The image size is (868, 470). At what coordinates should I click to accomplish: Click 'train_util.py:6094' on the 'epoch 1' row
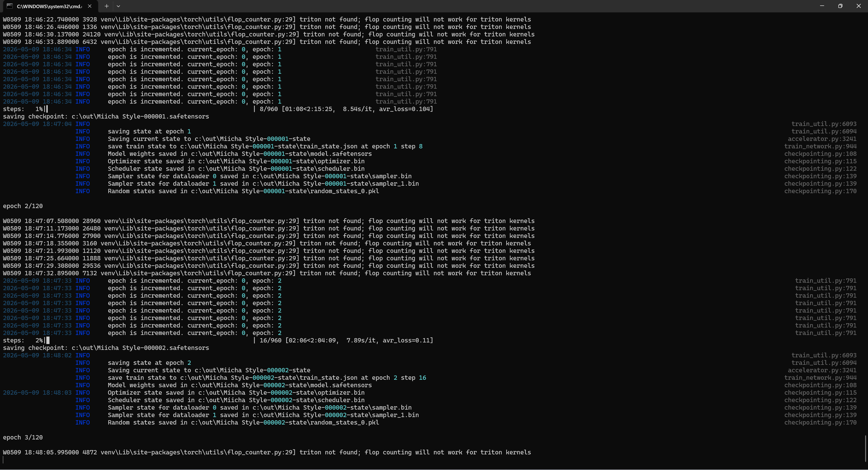[x=824, y=131]
